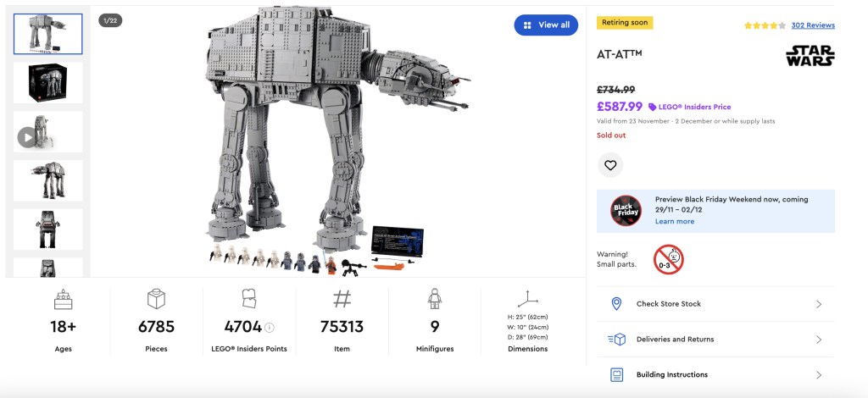The height and width of the screenshot is (398, 868).
Task: Click the star rating display
Action: click(765, 25)
